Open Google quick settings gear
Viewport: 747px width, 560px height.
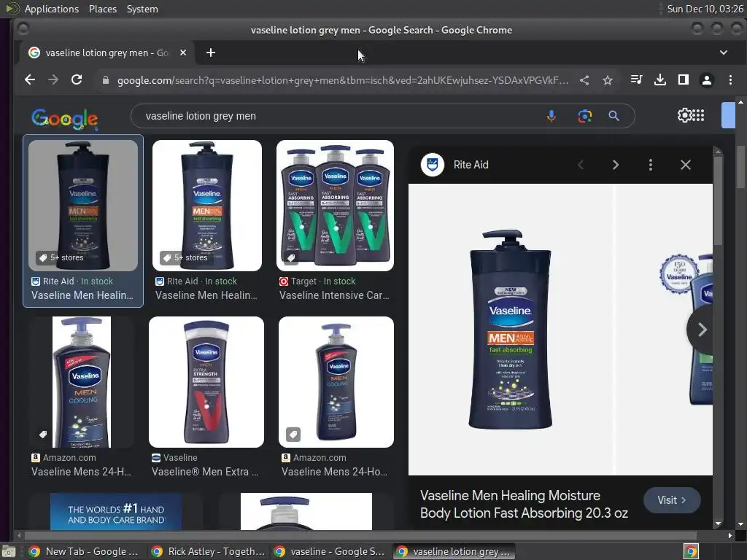[684, 115]
